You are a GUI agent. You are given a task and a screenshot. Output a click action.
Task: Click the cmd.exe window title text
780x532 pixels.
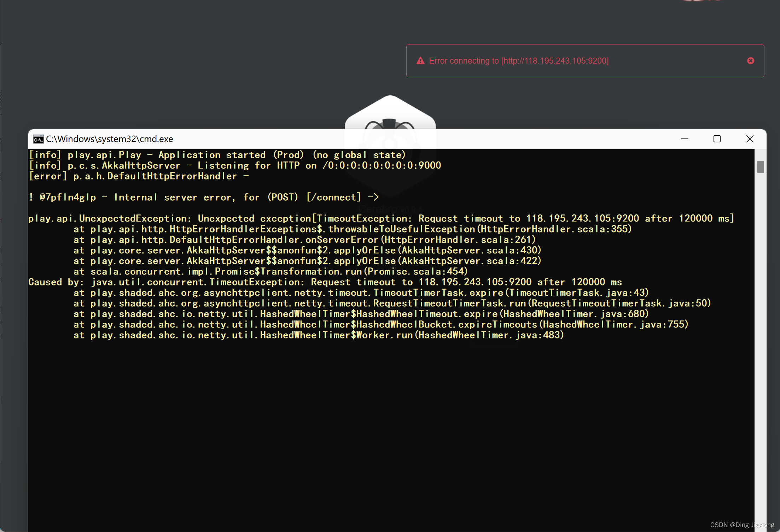(110, 139)
